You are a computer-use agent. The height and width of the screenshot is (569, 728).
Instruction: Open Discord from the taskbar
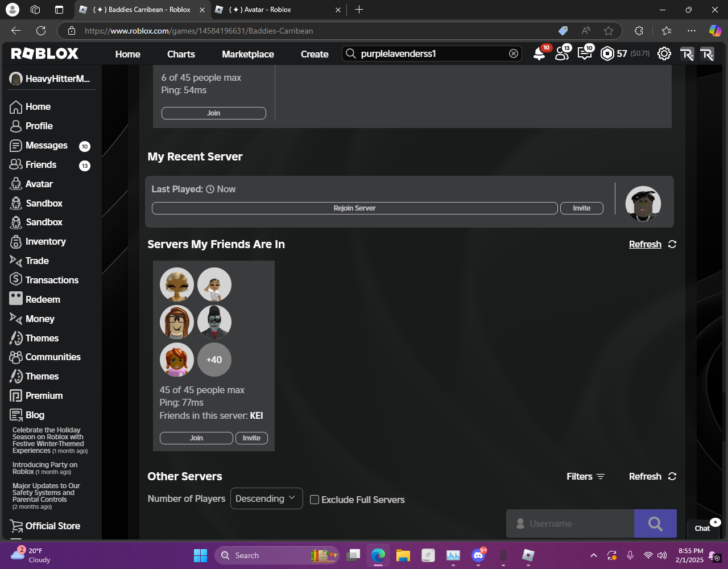[x=478, y=555]
